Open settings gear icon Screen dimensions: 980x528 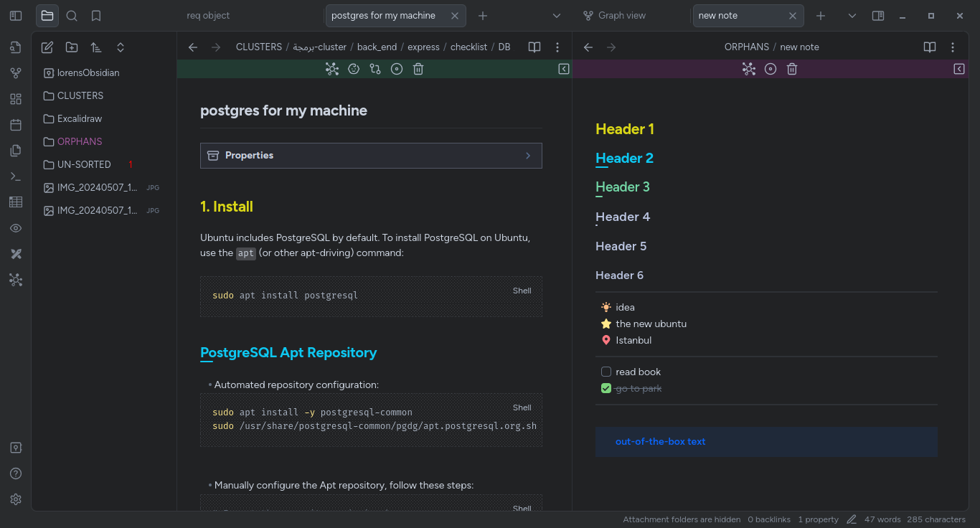(x=16, y=499)
